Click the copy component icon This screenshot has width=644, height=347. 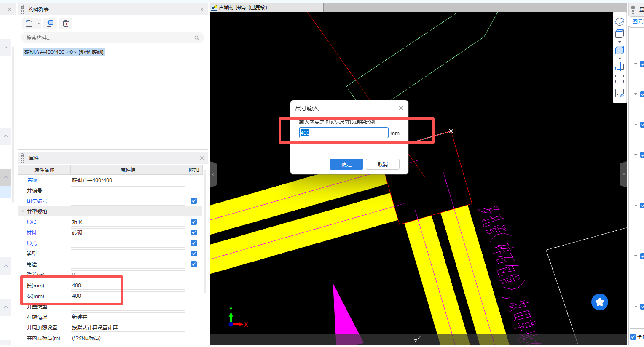click(50, 24)
